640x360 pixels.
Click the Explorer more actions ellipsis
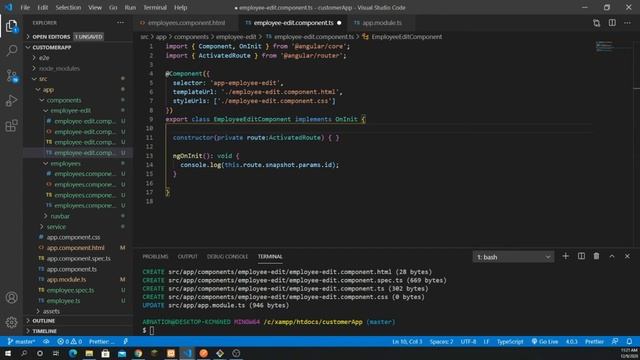[120, 23]
